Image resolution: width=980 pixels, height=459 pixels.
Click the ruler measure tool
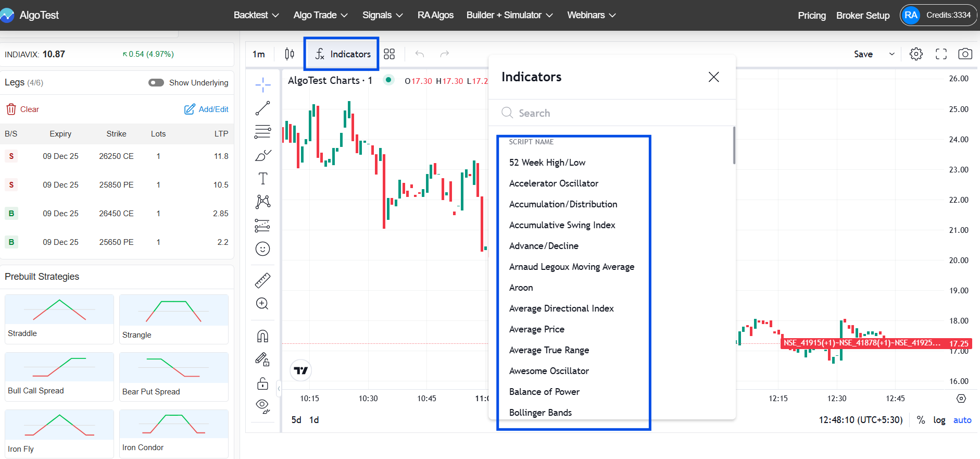262,280
